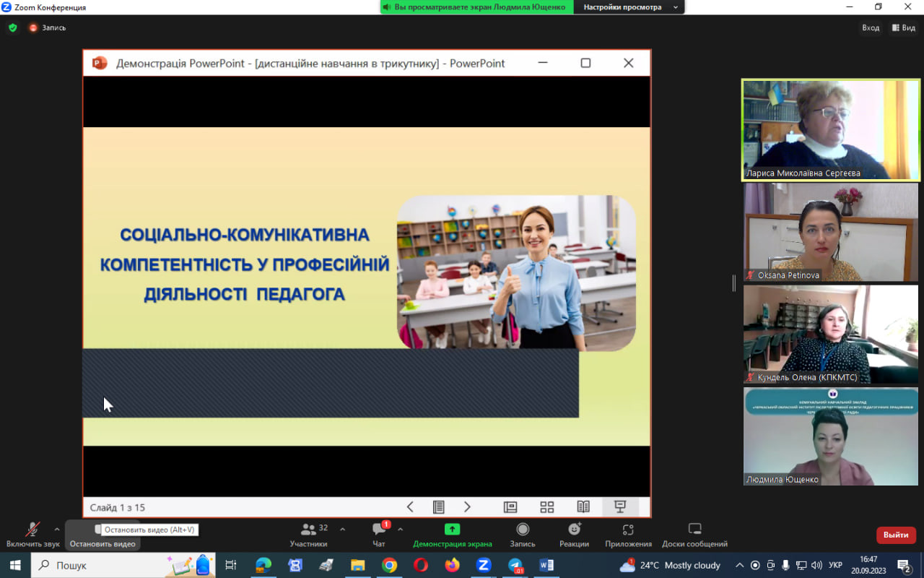Open the Приложения apps panel
Image resolution: width=924 pixels, height=578 pixels.
coord(628,533)
